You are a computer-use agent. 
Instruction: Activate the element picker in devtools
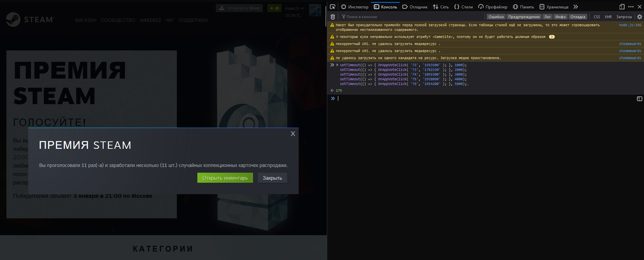(333, 7)
